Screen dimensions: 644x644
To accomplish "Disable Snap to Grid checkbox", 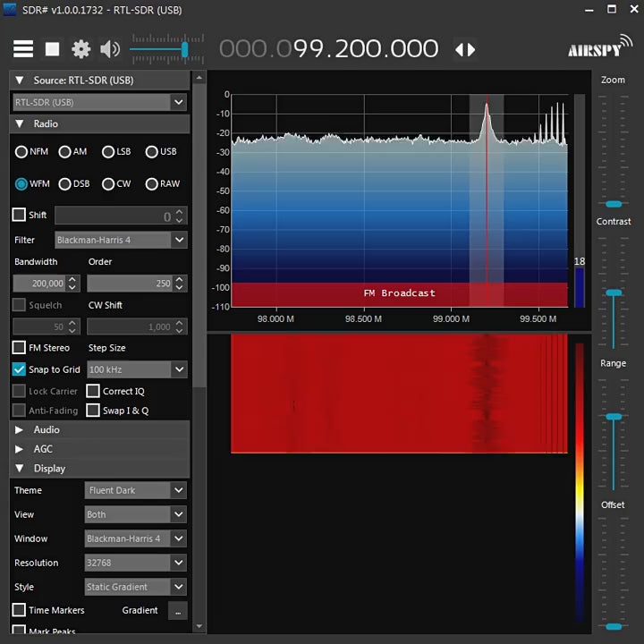I will click(x=19, y=369).
